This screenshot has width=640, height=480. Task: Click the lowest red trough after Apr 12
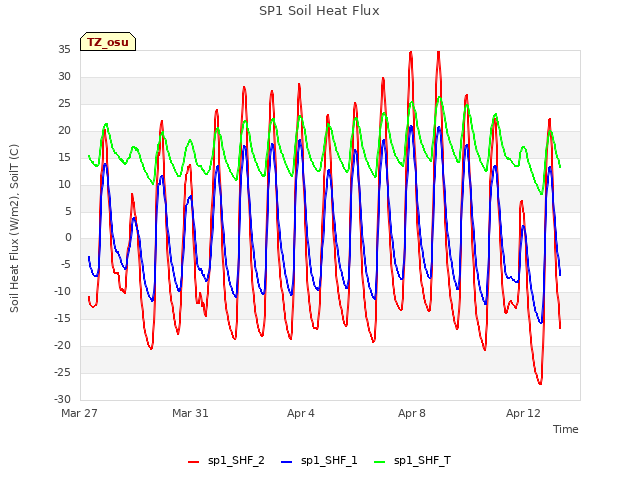click(540, 383)
